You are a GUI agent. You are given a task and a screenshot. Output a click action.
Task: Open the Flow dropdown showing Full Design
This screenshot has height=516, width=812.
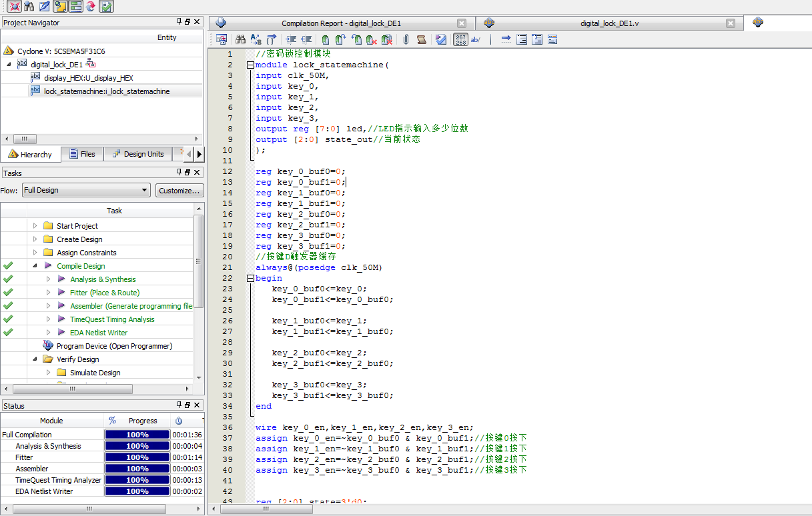coord(86,191)
